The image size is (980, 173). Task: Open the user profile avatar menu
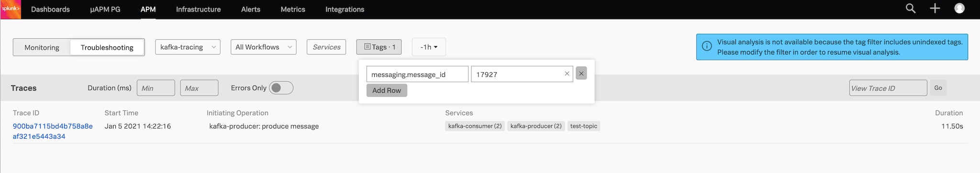pyautogui.click(x=959, y=9)
